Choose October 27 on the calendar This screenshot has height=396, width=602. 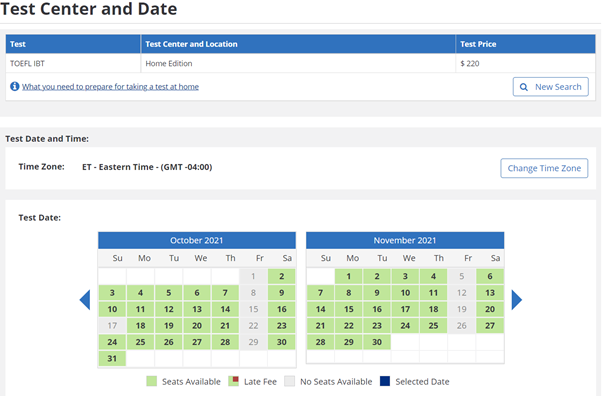197,342
